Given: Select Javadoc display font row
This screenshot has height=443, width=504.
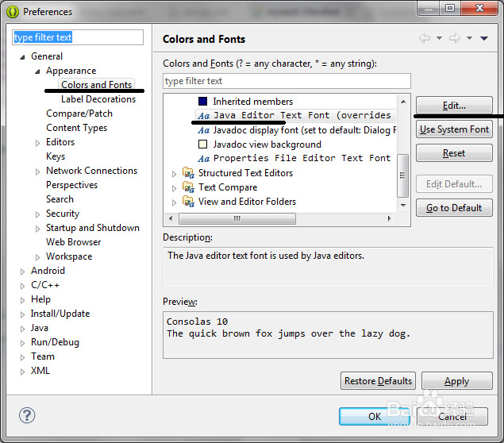Looking at the screenshot, I should coord(297,130).
